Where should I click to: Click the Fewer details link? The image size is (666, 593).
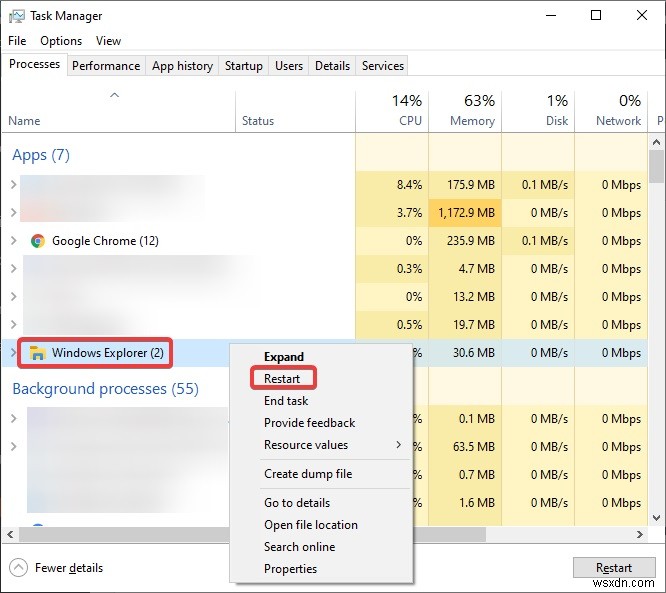click(69, 568)
